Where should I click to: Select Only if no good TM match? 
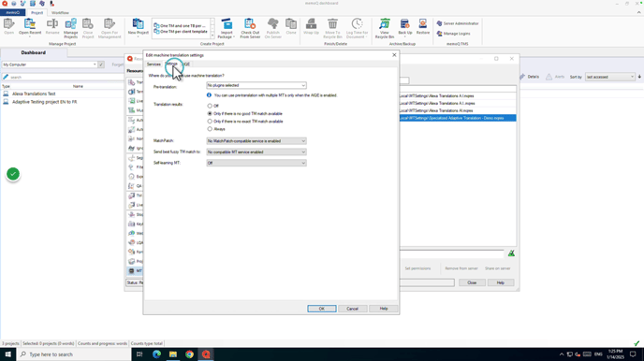click(x=210, y=114)
